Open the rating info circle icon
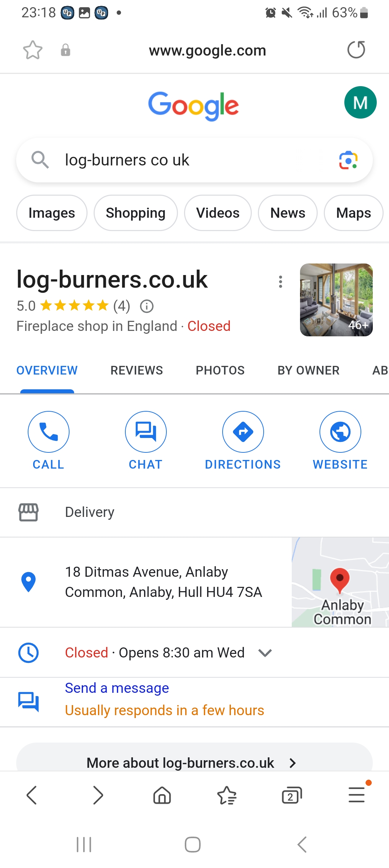The height and width of the screenshot is (868, 389). click(147, 306)
